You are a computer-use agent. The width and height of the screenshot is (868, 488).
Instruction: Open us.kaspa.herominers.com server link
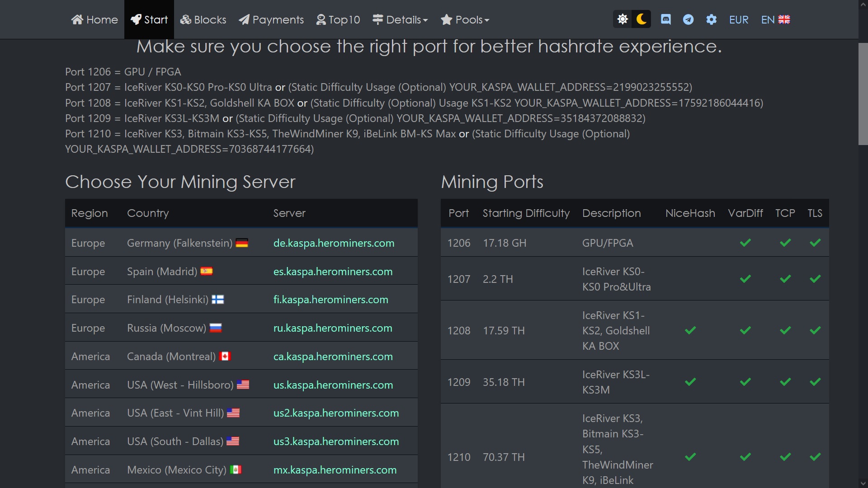(x=333, y=385)
